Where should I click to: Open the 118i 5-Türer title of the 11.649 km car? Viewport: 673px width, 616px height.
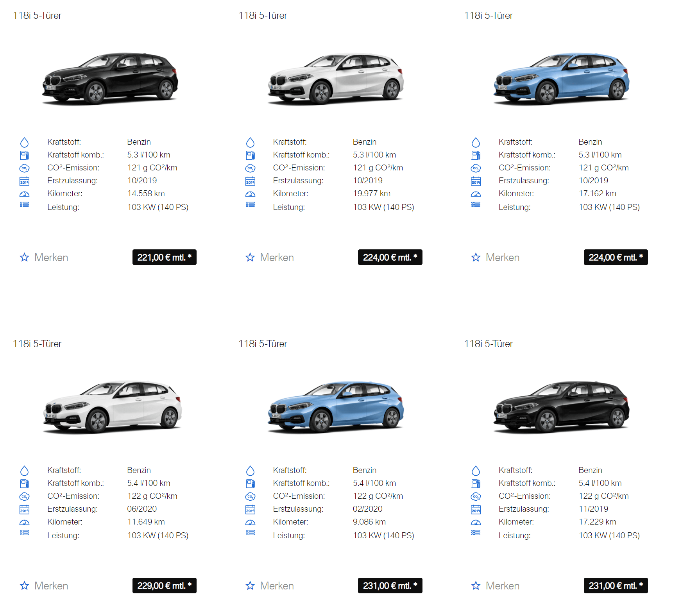(x=37, y=344)
